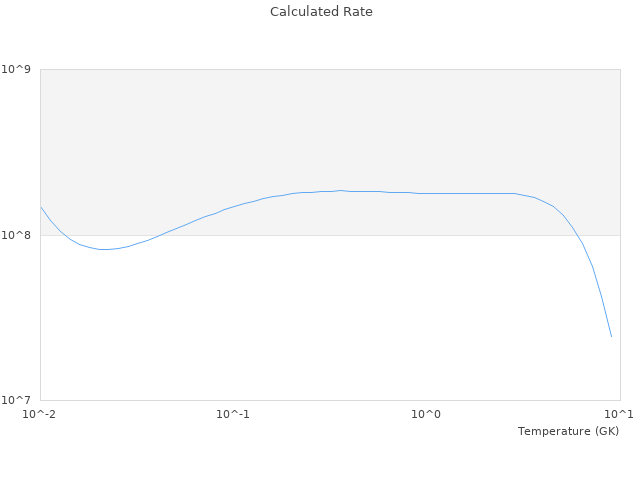
Task: Click the 10^-2 x-axis tick label
Action: tap(40, 414)
